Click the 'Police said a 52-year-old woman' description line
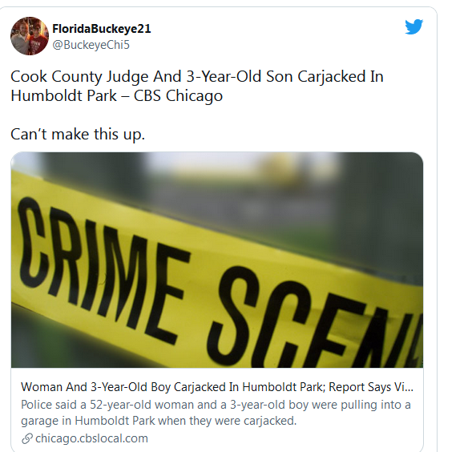 216,405
